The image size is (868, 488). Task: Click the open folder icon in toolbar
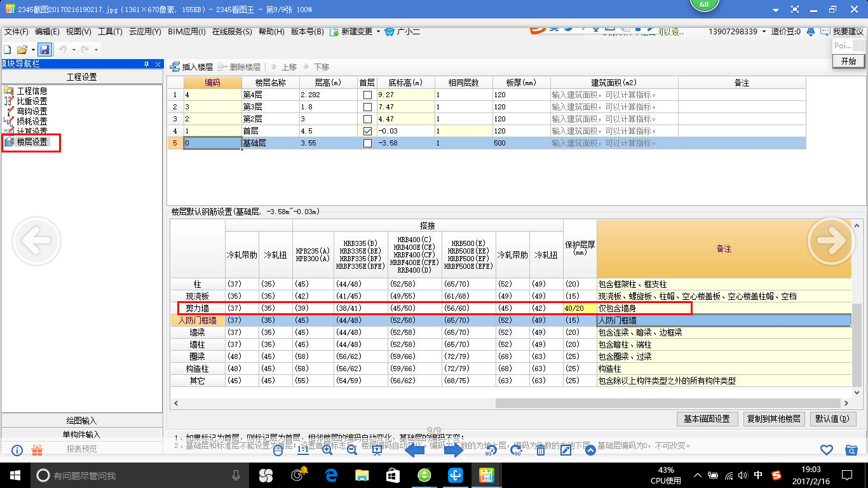pos(22,49)
